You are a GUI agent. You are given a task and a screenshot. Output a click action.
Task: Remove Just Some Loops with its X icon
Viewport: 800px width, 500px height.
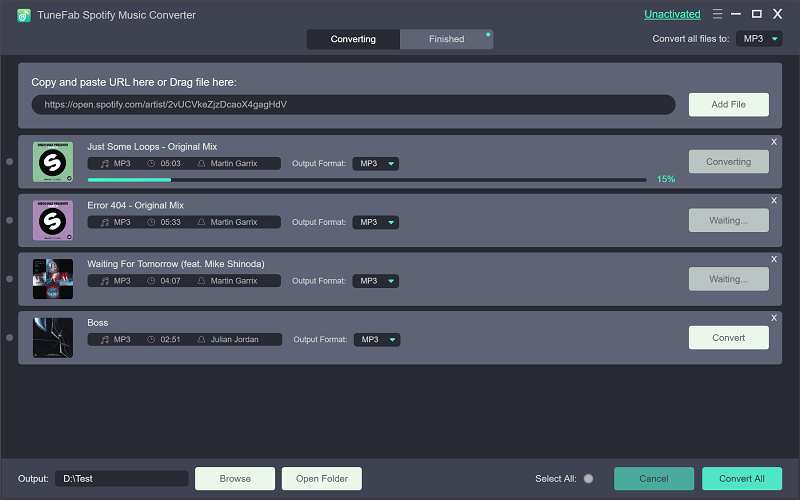pos(773,142)
